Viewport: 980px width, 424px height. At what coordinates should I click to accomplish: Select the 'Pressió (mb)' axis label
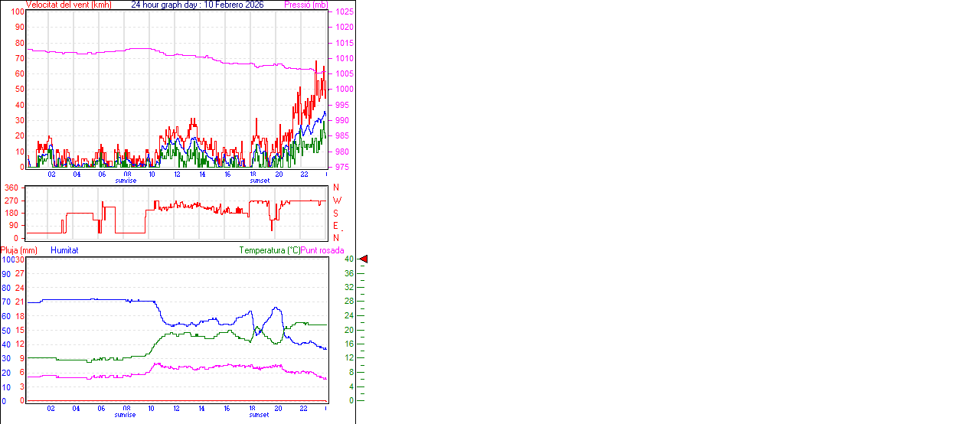pos(306,5)
